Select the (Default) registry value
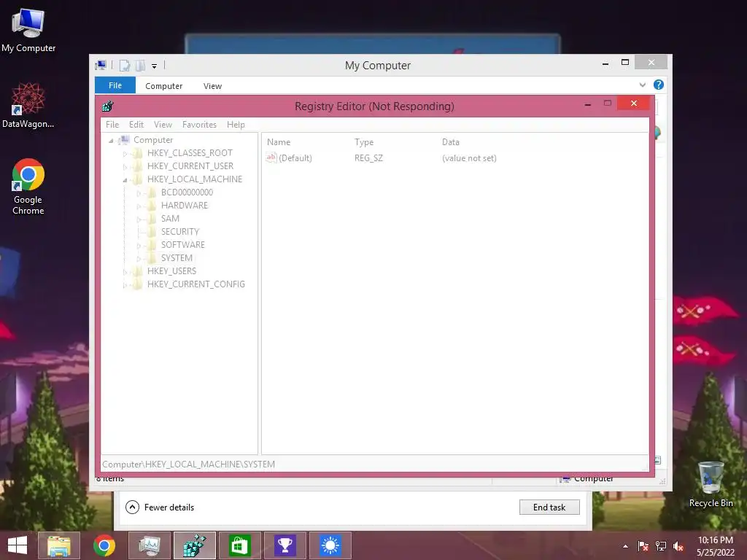 click(x=289, y=157)
